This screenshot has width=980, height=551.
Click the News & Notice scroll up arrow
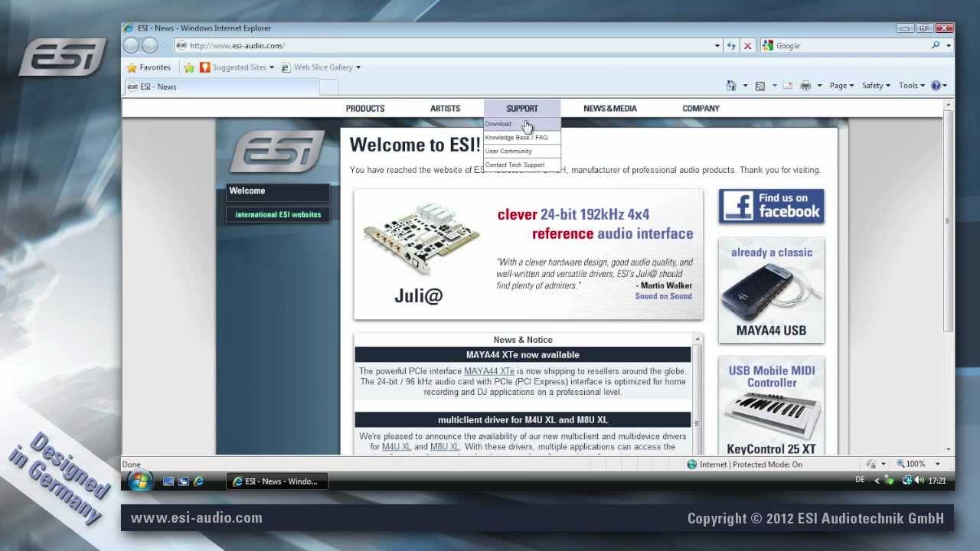[x=697, y=339]
